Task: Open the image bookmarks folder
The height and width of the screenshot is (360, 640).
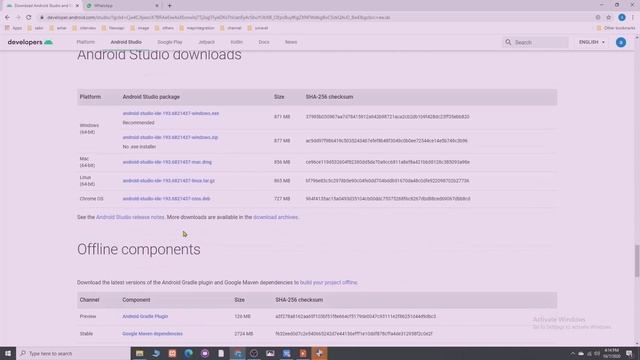Action: tap(140, 28)
